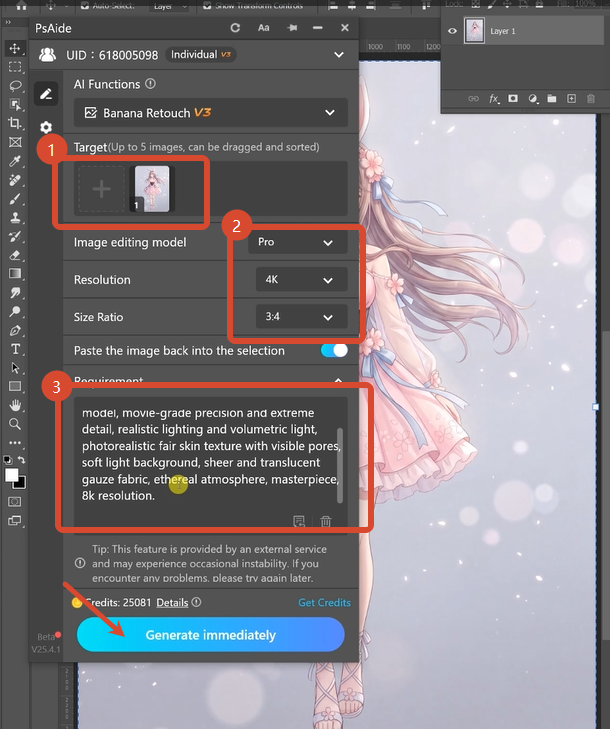Reset default foreground and background colors

pos(8,460)
